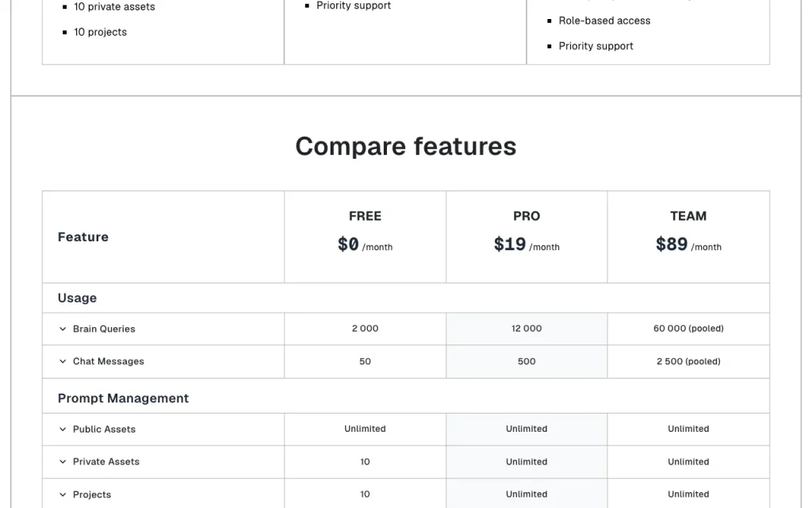Click the Brain Queries feature label
Image resolution: width=812 pixels, height=508 pixels.
104,329
